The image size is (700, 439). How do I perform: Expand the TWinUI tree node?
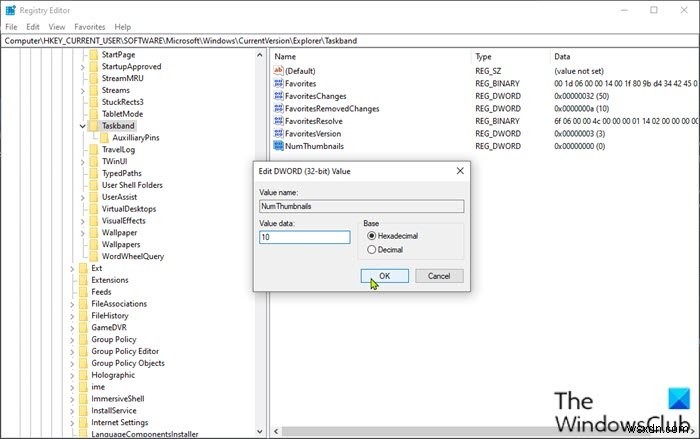coord(83,162)
